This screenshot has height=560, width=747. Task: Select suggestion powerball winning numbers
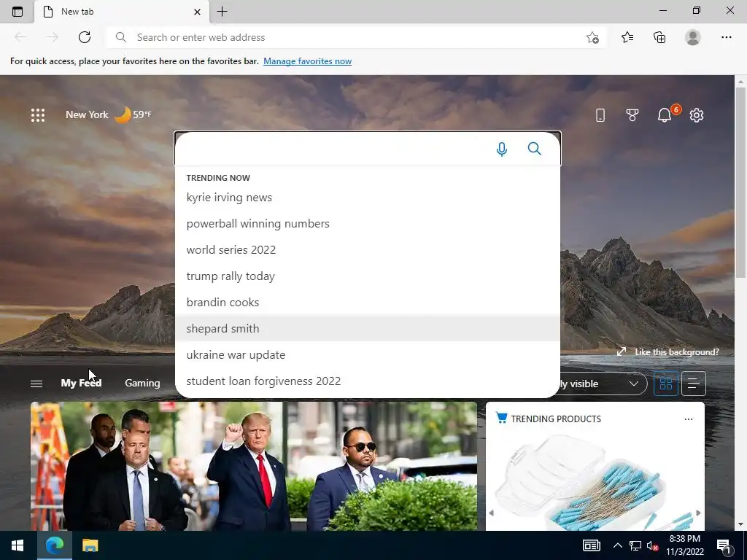(x=368, y=223)
